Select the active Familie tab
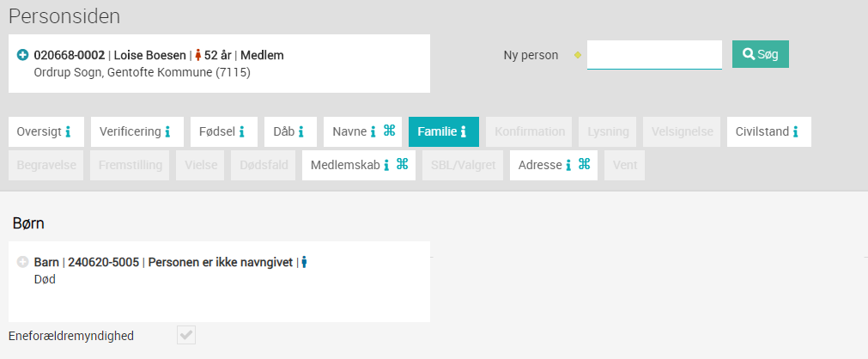868x359 pixels. point(443,132)
